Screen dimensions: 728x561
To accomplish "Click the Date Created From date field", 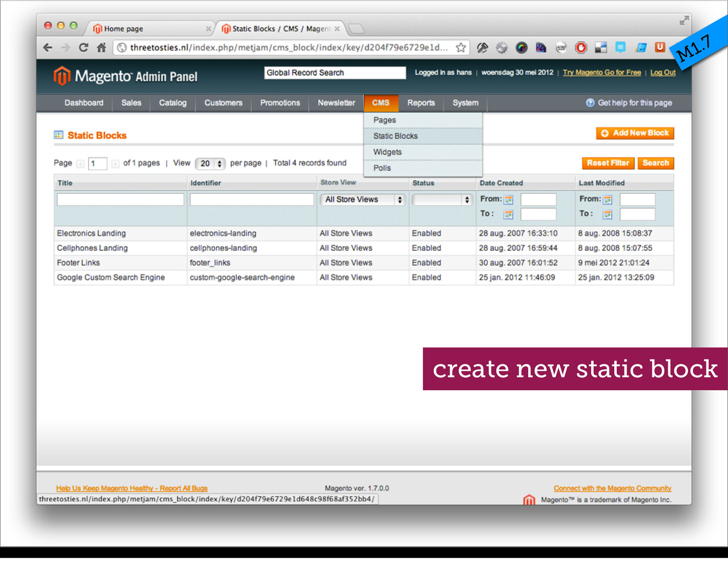I will (x=538, y=199).
